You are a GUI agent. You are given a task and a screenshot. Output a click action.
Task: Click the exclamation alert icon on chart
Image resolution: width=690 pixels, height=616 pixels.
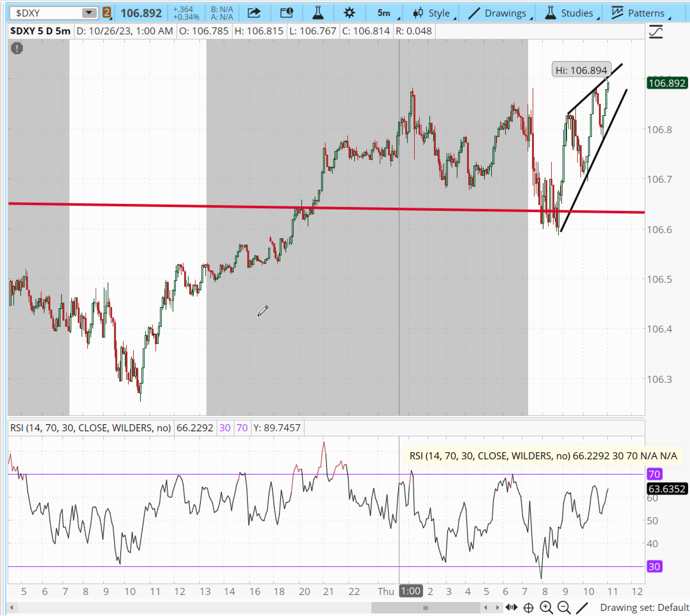click(x=17, y=48)
